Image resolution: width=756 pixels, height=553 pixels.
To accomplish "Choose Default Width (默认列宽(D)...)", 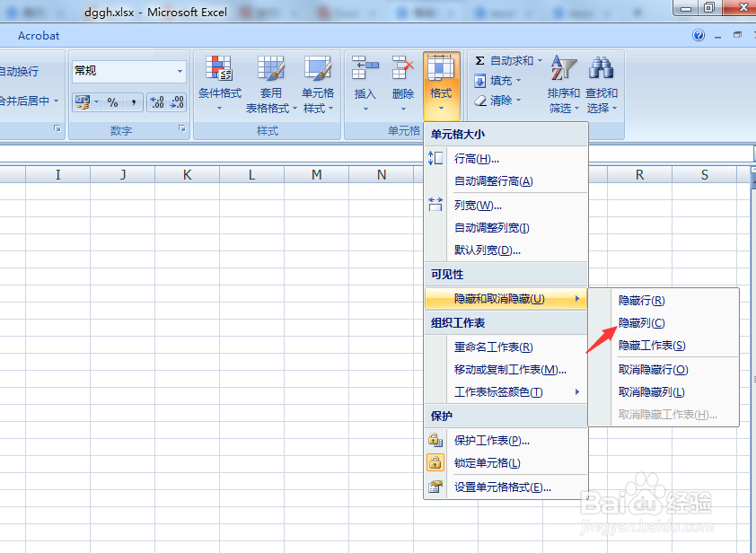I will click(505, 250).
